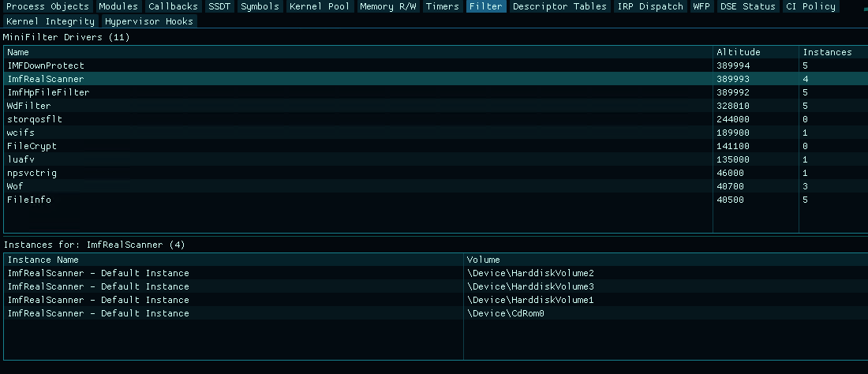This screenshot has height=374, width=868.
Task: Open the Hypervisor Hooks tab
Action: tap(149, 21)
